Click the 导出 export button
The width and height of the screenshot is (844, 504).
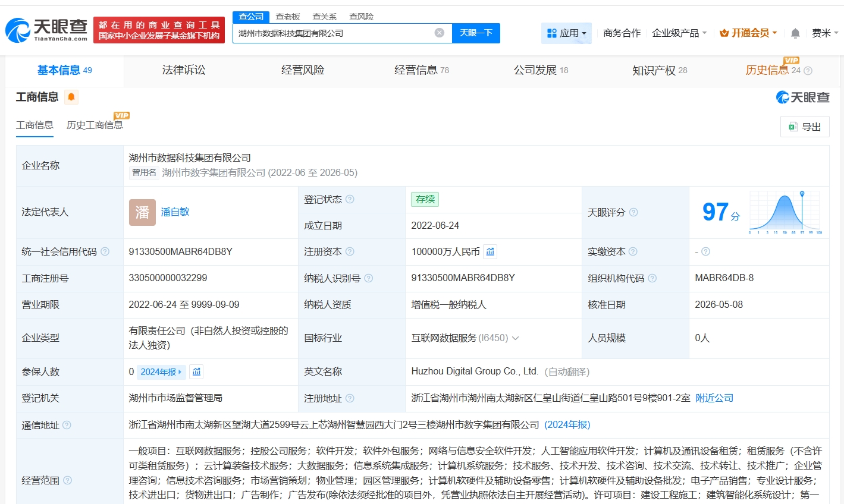805,127
